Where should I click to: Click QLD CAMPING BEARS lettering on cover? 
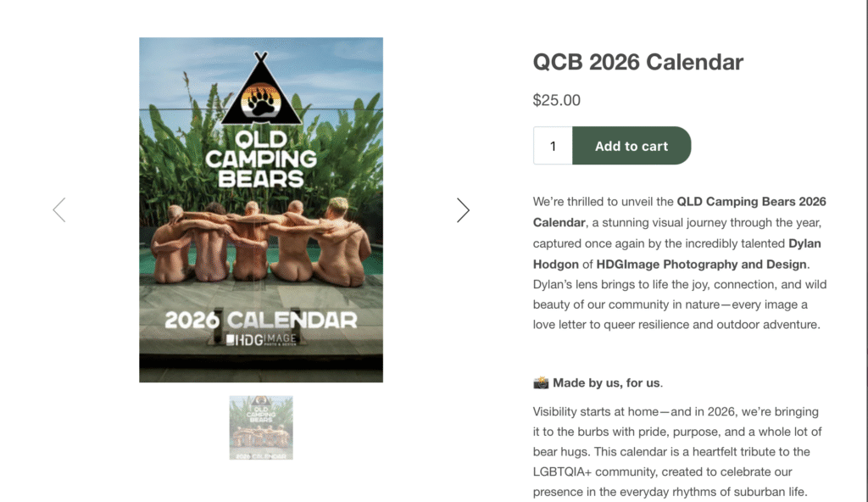261,159
